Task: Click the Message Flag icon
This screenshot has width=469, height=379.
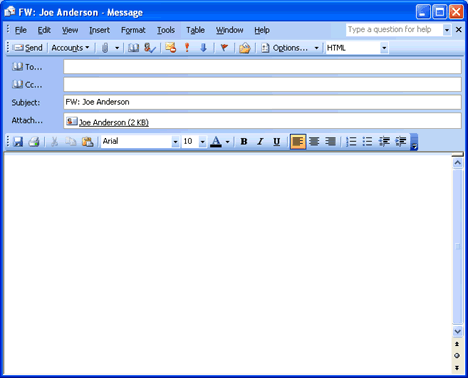Action: coord(224,48)
